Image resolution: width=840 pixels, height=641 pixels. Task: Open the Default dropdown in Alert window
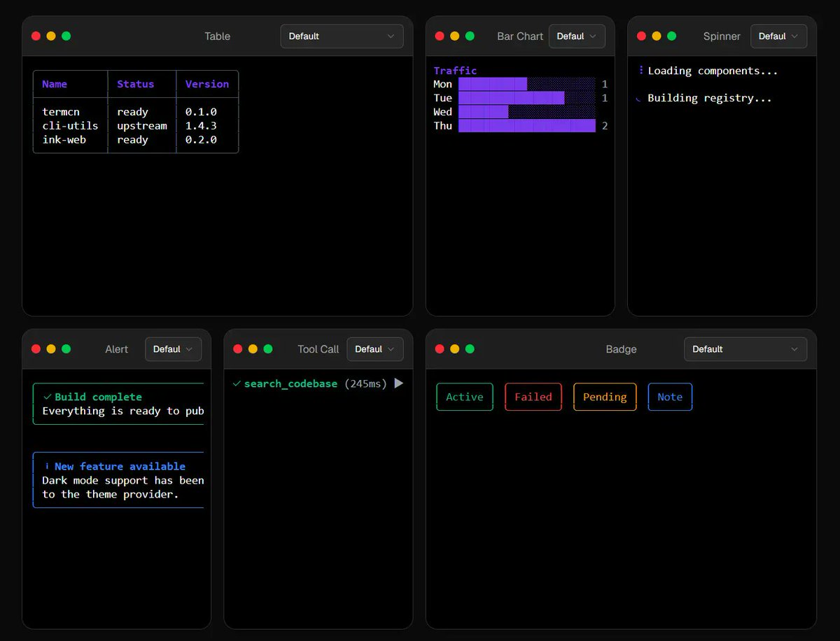173,349
